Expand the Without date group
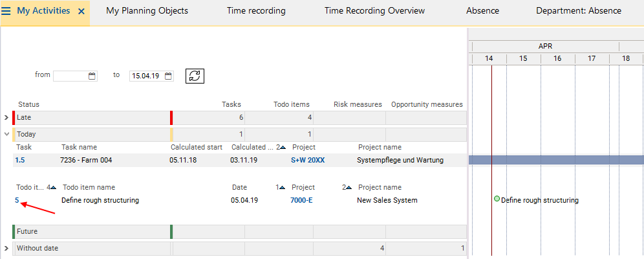644x259 pixels. 6,248
